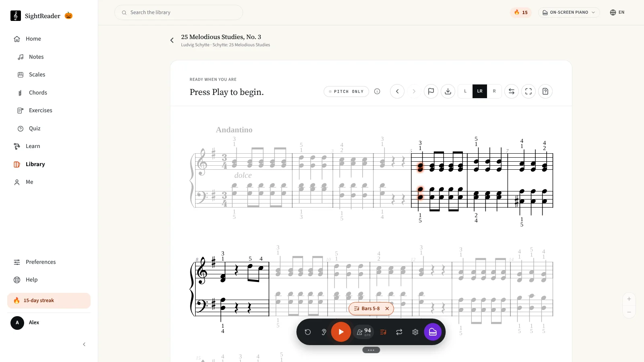
Task: Open the info icon next to PITCH ONLY
Action: (377, 91)
